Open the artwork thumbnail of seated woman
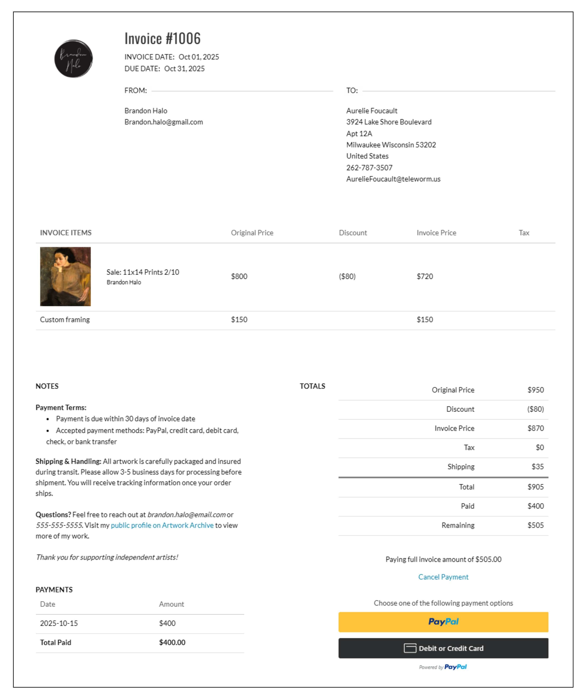588x700 pixels. (x=65, y=276)
